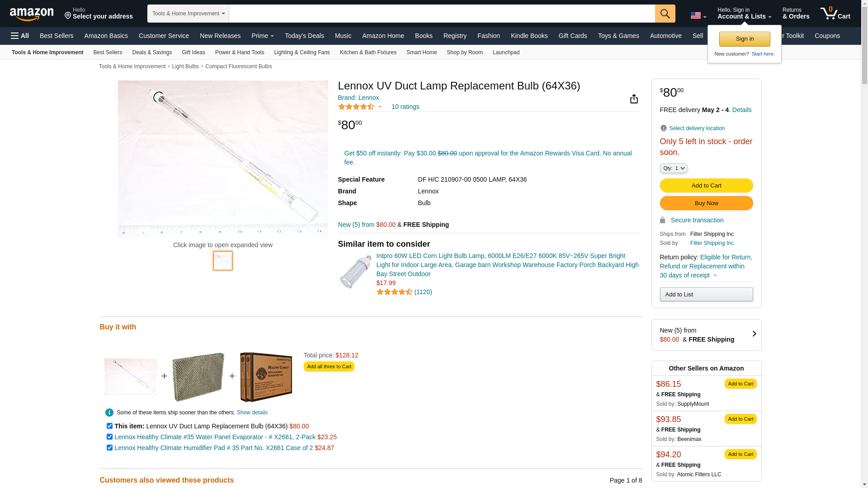Screen dimensions: 868x488
Task: Open the Qty quantity dropdown
Action: [674, 168]
